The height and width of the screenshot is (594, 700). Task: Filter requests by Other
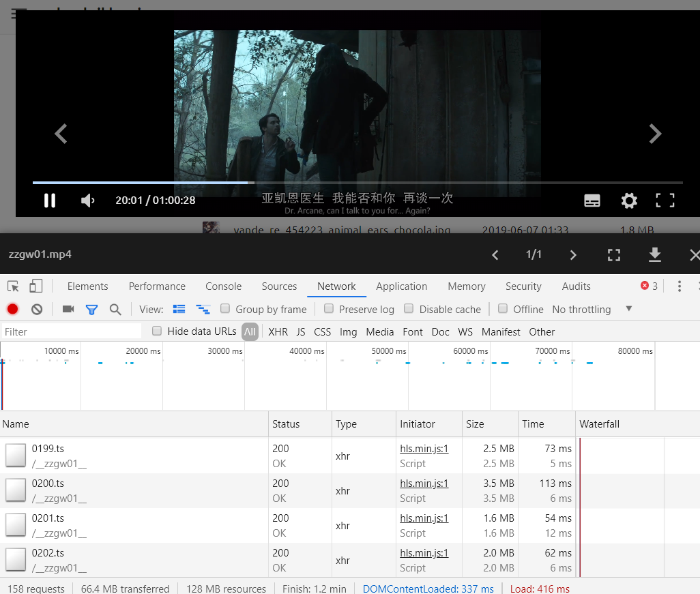pos(542,331)
